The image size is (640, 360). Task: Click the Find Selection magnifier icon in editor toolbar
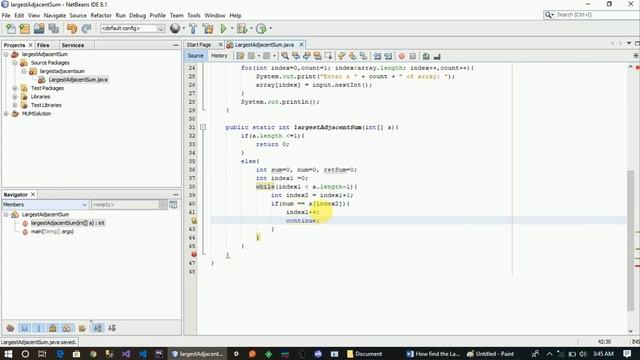pos(285,56)
